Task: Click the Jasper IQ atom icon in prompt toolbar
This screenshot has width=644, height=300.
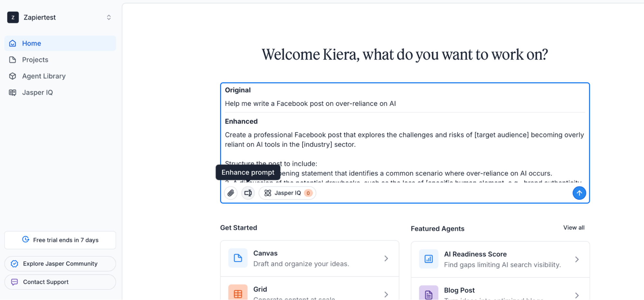Action: click(268, 193)
